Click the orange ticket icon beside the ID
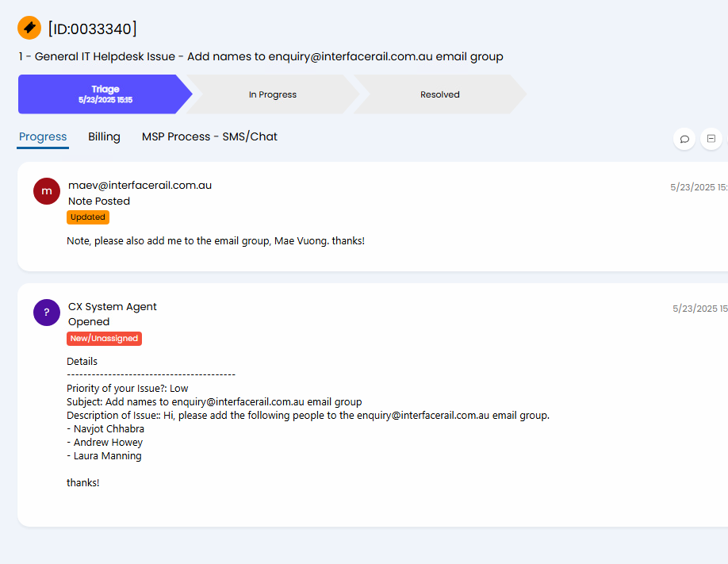 [29, 28]
